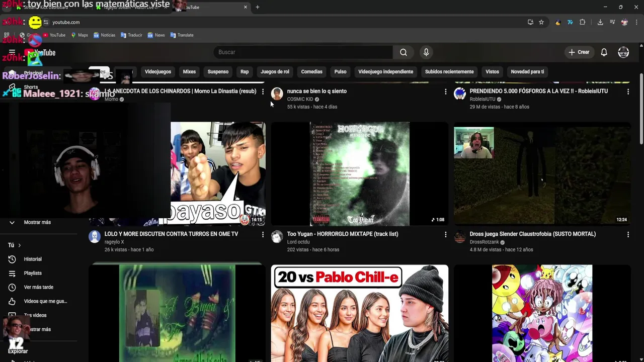Open the News bookmark

(156, 35)
